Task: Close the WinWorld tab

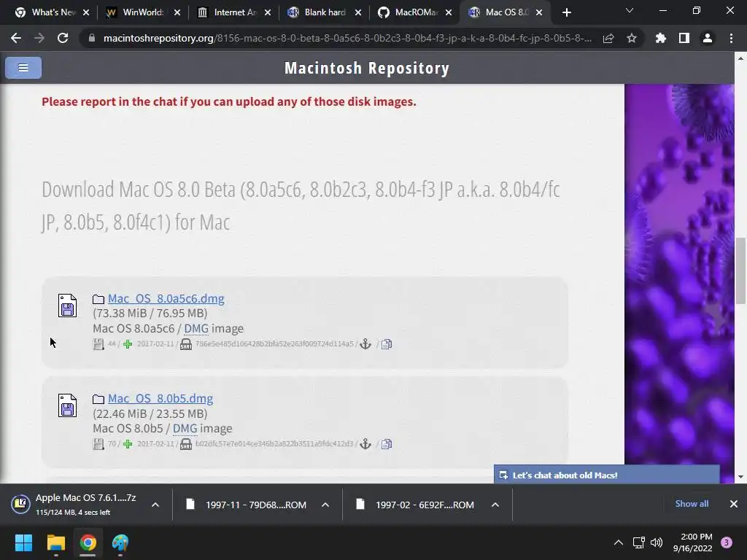Action: point(177,12)
